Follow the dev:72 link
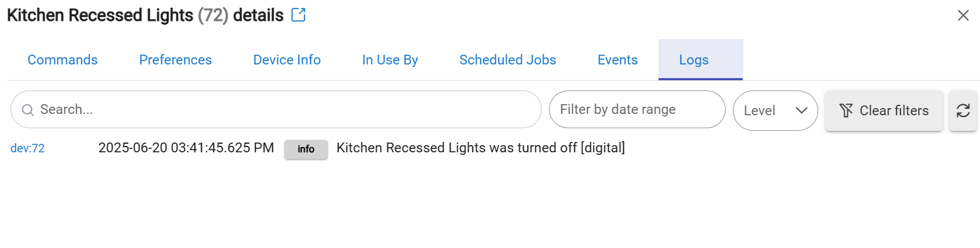This screenshot has width=980, height=248. click(x=27, y=148)
